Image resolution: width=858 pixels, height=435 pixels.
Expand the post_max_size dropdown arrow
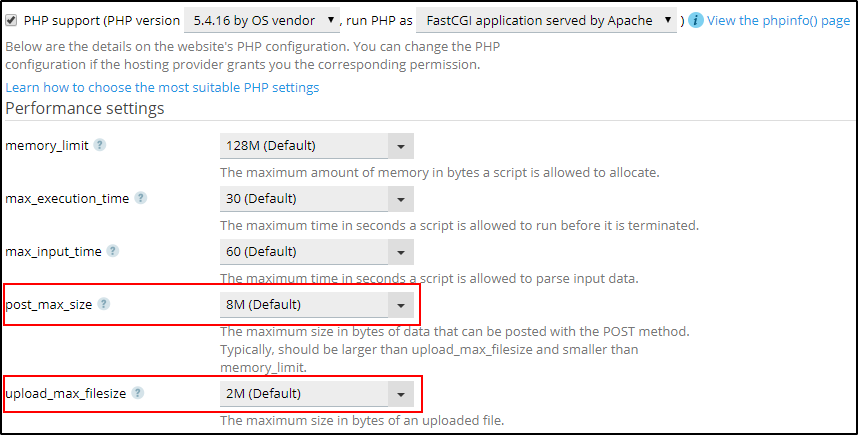click(x=401, y=305)
